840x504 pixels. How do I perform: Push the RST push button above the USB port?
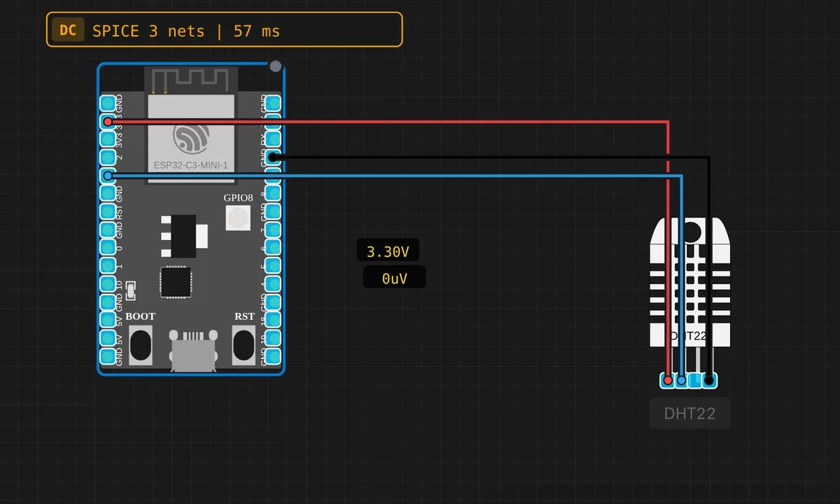pyautogui.click(x=244, y=344)
